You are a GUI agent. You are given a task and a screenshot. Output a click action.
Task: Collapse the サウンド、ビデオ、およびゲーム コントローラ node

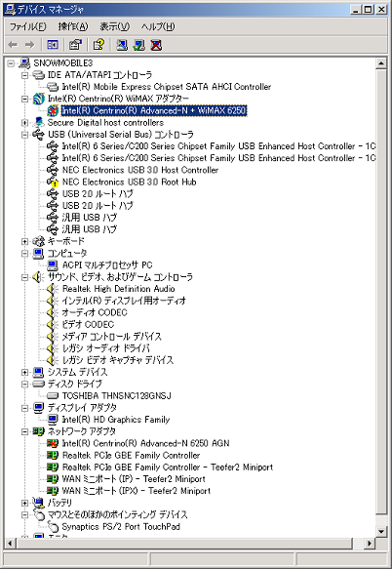click(x=24, y=277)
